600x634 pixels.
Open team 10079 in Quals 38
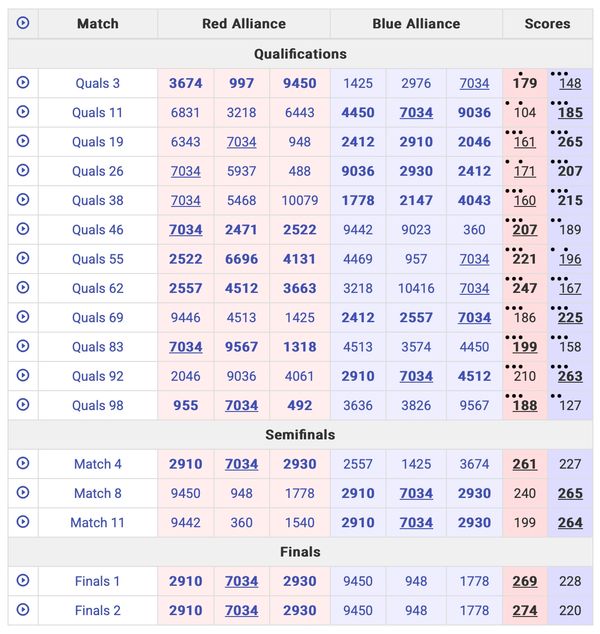[299, 201]
